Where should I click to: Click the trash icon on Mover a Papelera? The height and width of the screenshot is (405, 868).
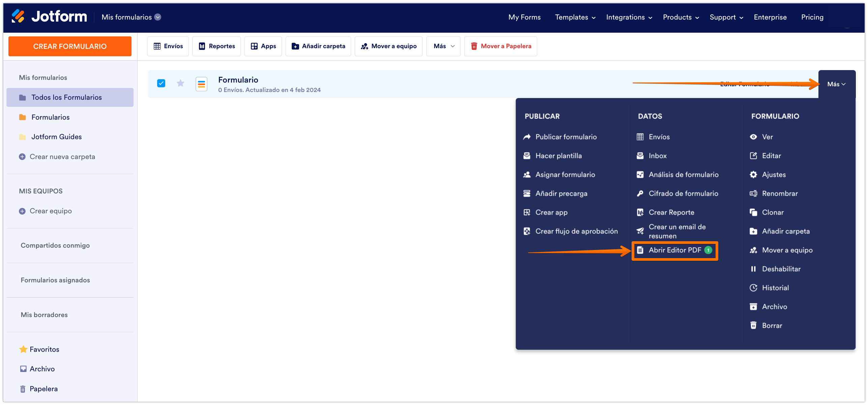474,46
